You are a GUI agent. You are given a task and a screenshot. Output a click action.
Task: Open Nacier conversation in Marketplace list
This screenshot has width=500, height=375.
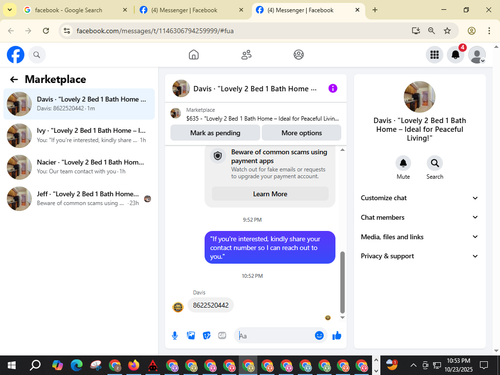tap(79, 167)
